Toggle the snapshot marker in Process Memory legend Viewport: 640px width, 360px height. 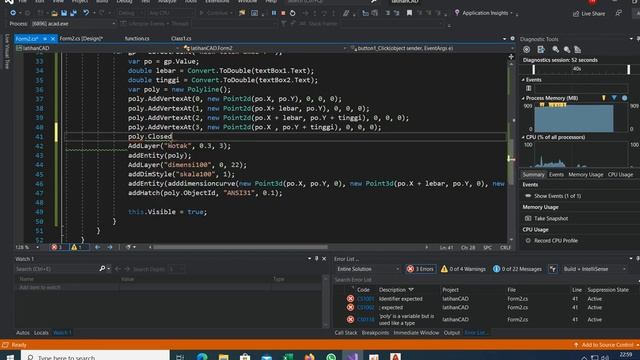pos(614,98)
